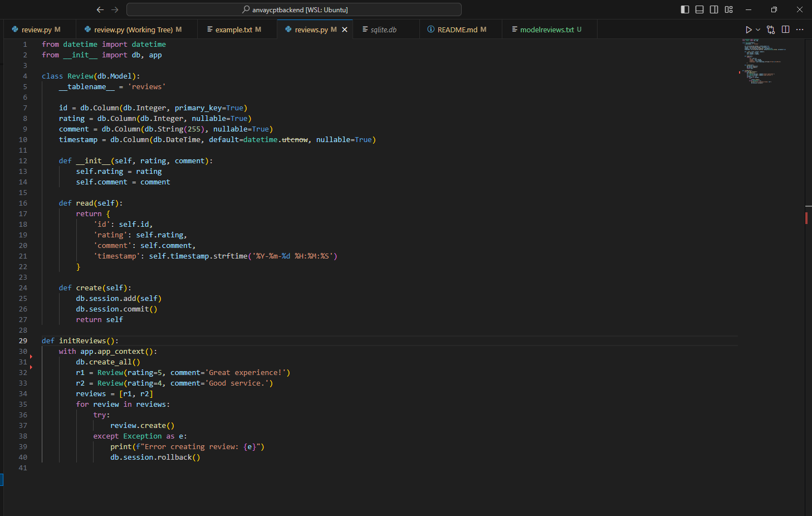Viewport: 812px width, 516px height.
Task: Click 'Review' in the class definition line
Action: click(x=81, y=76)
